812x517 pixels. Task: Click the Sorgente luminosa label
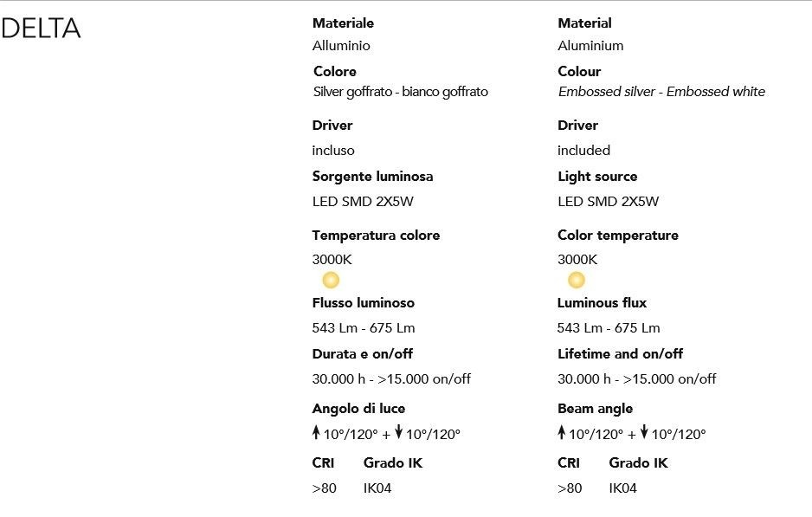372,177
